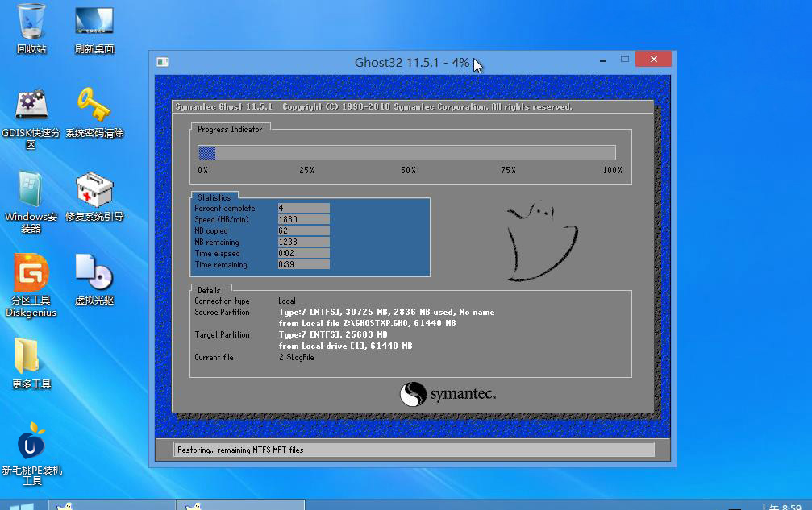Click the Progress Indicator group label

click(230, 129)
